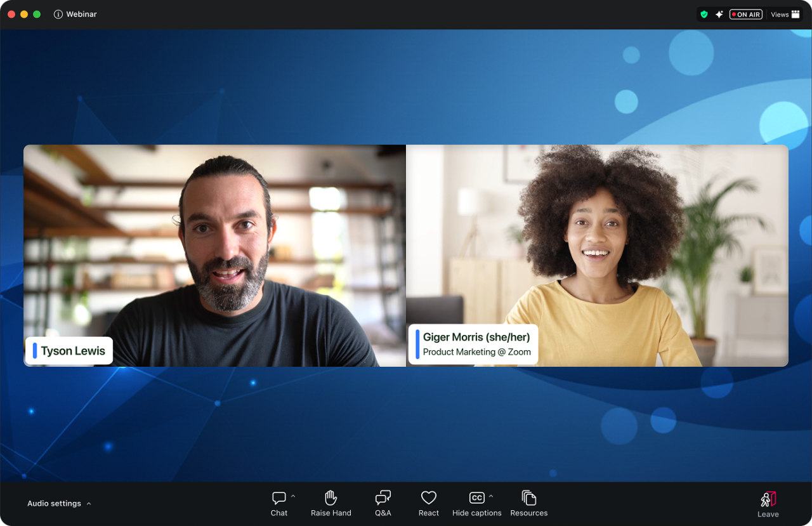Screen dimensions: 812x526
Task: Click the Product Marketing @ Zoom subtitle
Action: tap(477, 352)
